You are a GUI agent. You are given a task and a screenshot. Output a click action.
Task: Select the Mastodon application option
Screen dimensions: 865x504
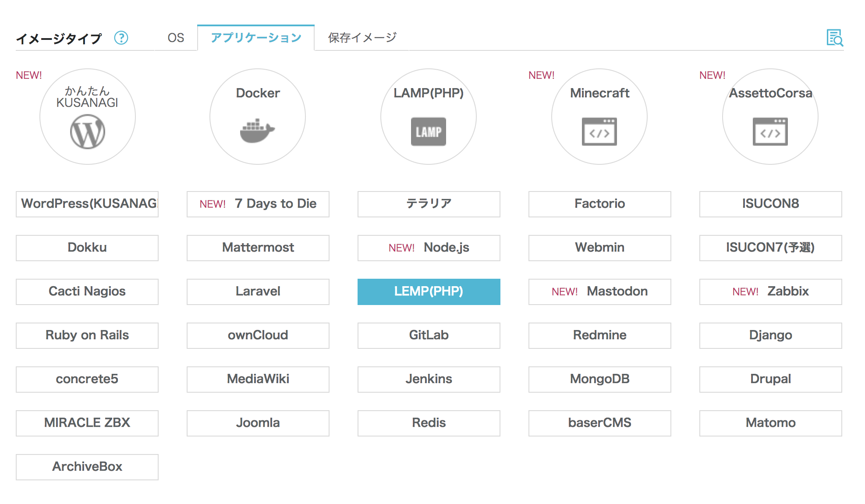click(x=599, y=291)
